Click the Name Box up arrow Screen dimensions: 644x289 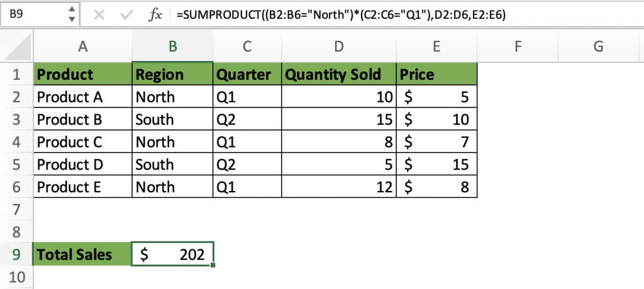click(x=72, y=10)
